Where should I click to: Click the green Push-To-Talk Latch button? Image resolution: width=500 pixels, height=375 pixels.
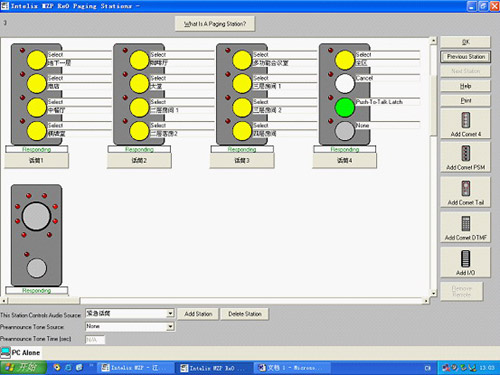[344, 107]
